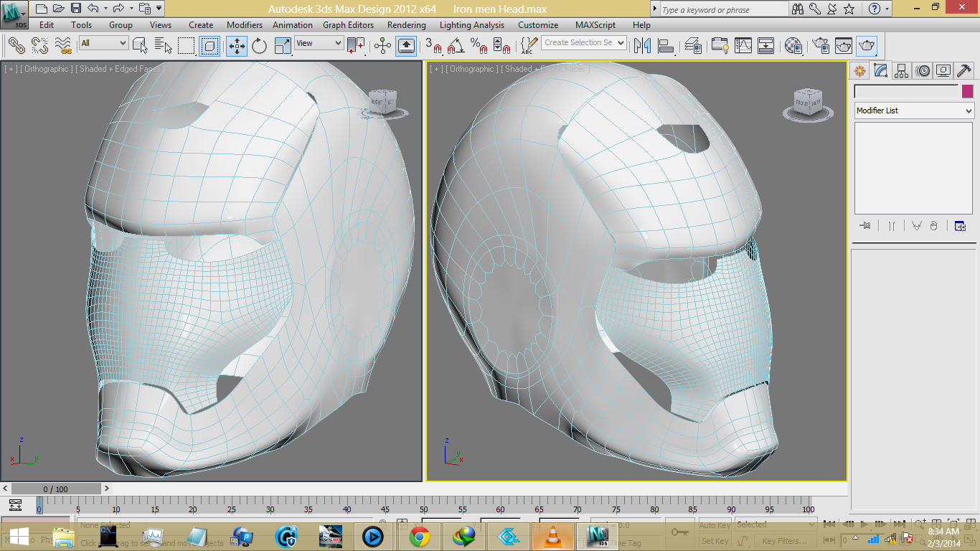This screenshot has width=980, height=551.
Task: Toggle Show End Result below modifier stack
Action: point(891,225)
